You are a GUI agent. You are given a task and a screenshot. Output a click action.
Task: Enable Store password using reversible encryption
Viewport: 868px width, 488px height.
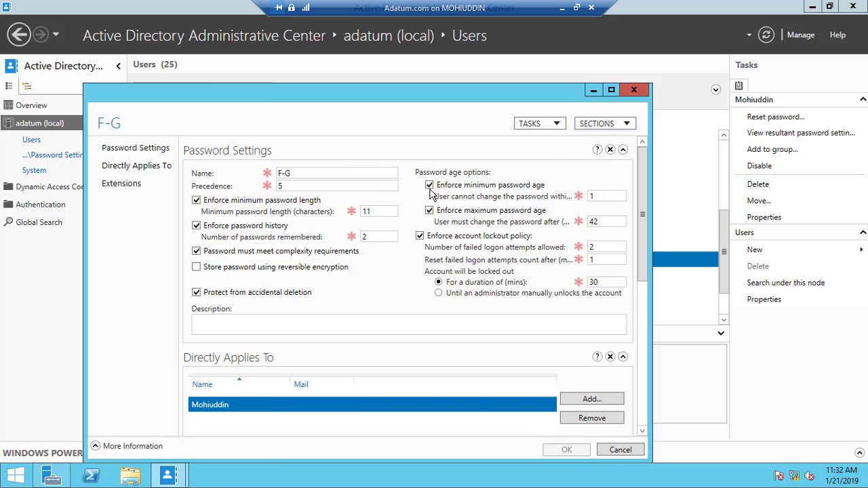pos(197,266)
